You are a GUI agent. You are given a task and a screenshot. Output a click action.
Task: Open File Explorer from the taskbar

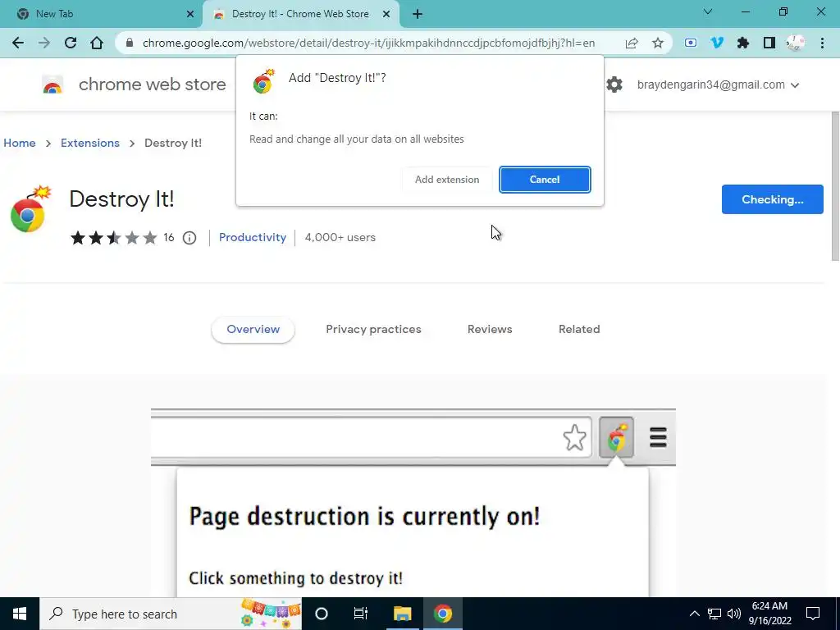coord(402,614)
